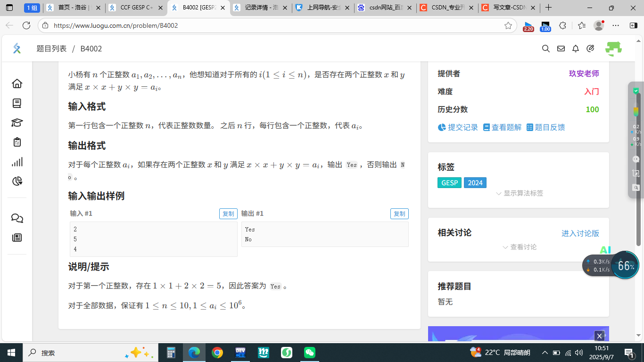Open the news article icon in sidebar
Viewport: 644px width, 362px height.
[17, 238]
